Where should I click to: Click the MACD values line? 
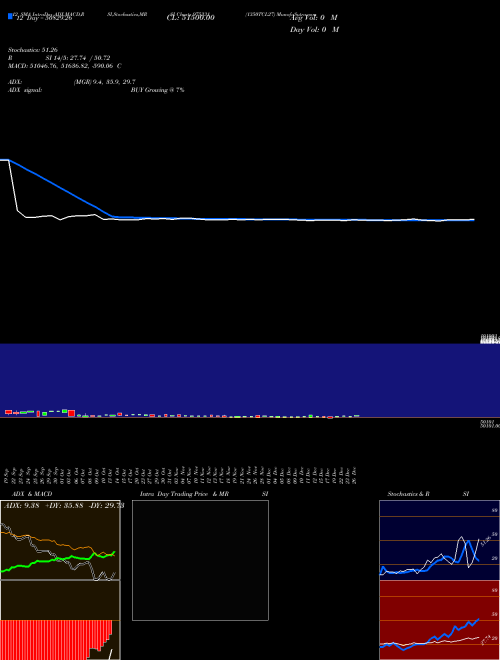click(65, 66)
